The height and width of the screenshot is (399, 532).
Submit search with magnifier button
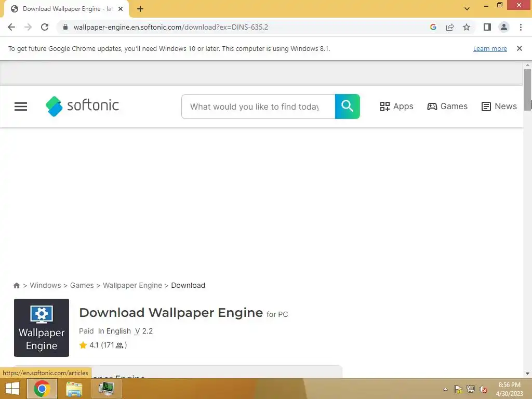(x=347, y=107)
